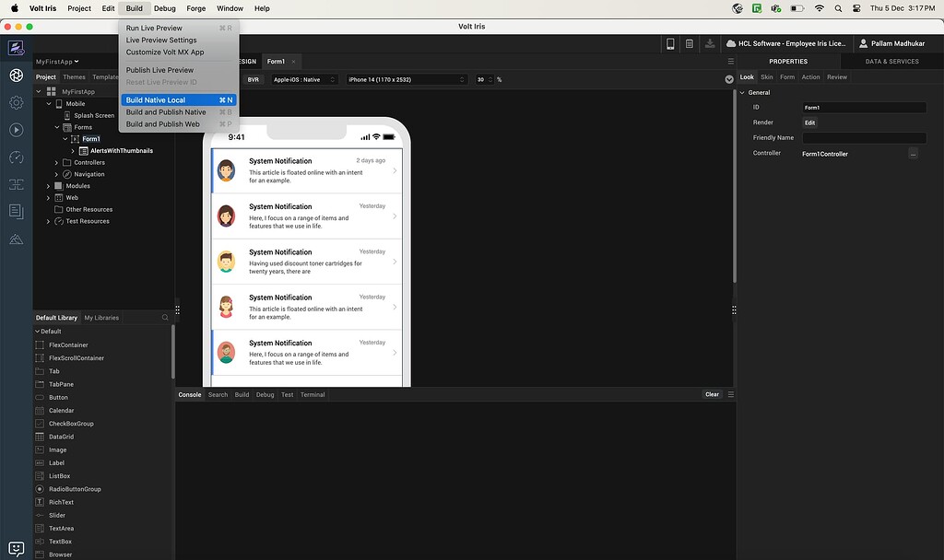Click the ID input field showing Form1

(x=864, y=108)
